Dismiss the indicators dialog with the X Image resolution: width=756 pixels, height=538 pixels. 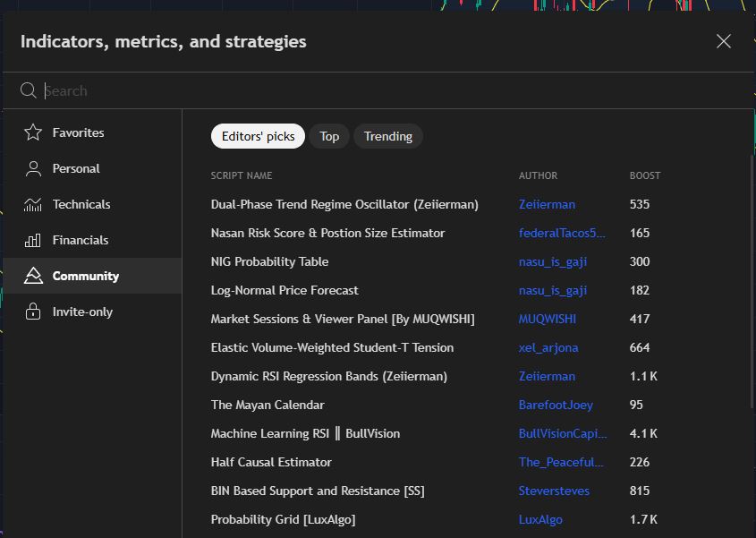[x=723, y=41]
